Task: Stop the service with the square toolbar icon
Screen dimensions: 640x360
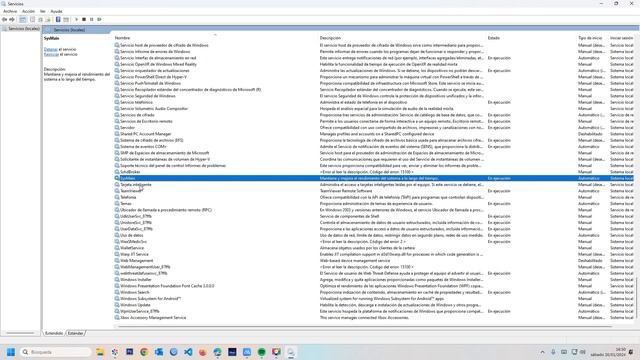Action: (x=84, y=20)
